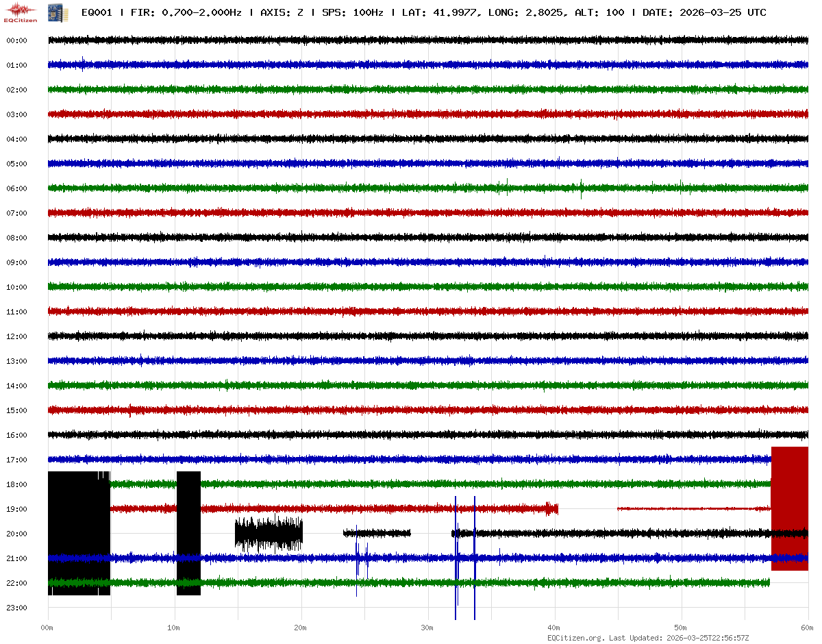This screenshot has height=644, width=822.
Task: Select the 06:00 hour row label
Action: tap(16, 188)
